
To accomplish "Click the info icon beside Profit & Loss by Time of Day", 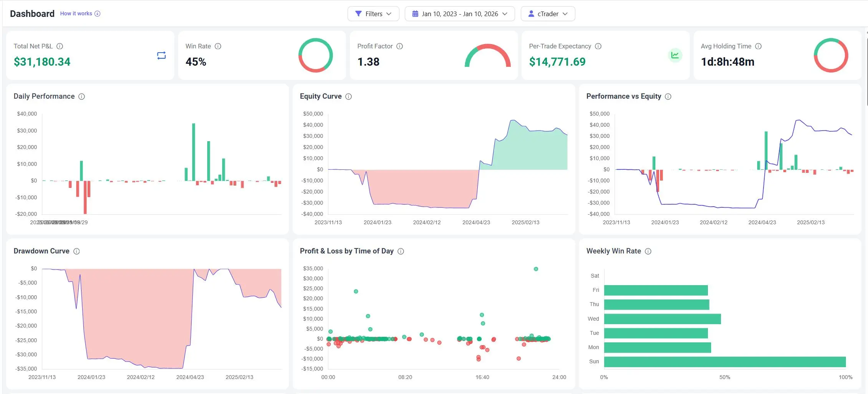I will (400, 251).
